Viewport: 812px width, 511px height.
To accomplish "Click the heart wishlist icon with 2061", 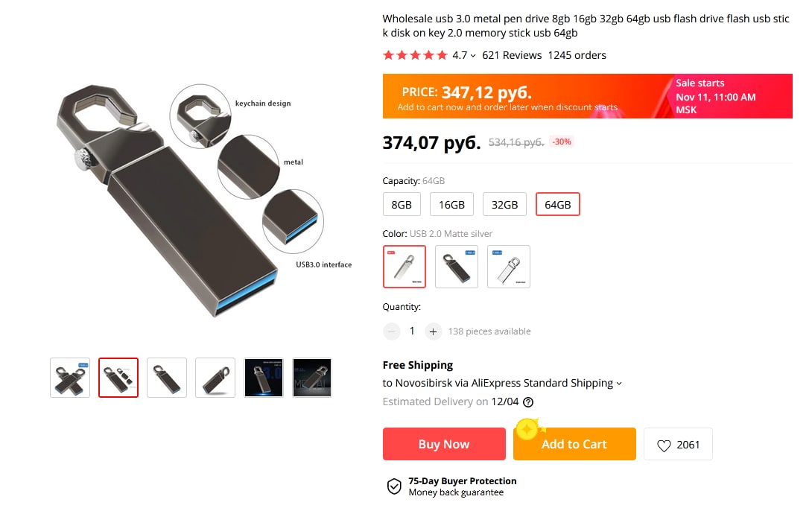I will (x=678, y=444).
